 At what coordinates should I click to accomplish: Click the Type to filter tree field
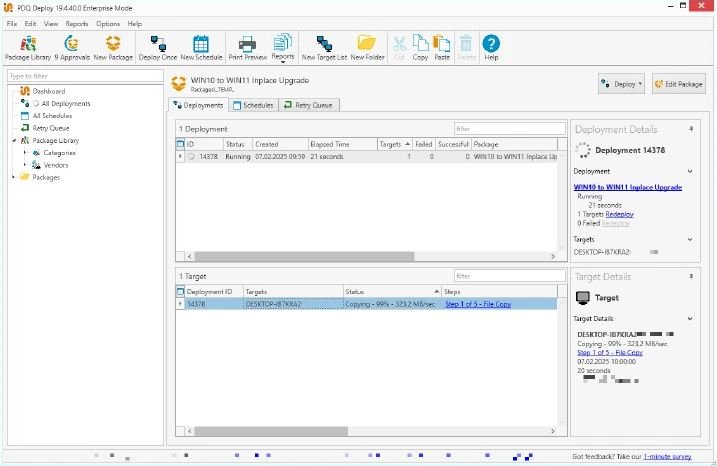tap(86, 76)
